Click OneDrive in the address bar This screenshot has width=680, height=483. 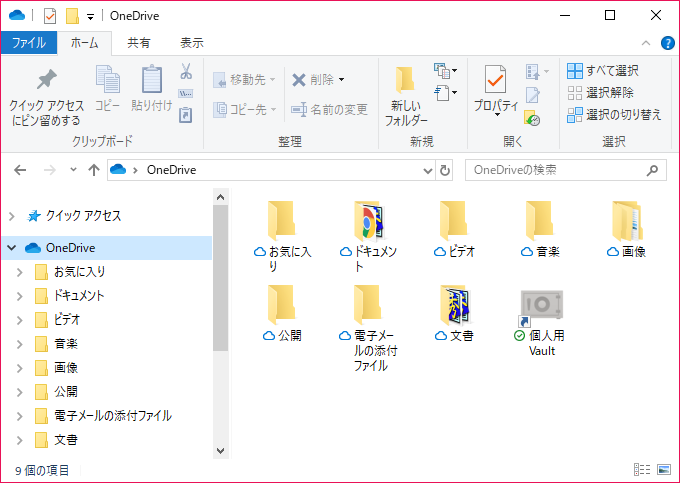pos(171,170)
